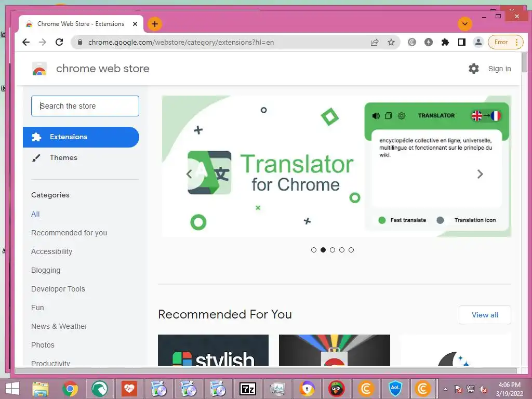Click the page vertical scrollbar thumb
This screenshot has width=532, height=399.
pos(525,62)
